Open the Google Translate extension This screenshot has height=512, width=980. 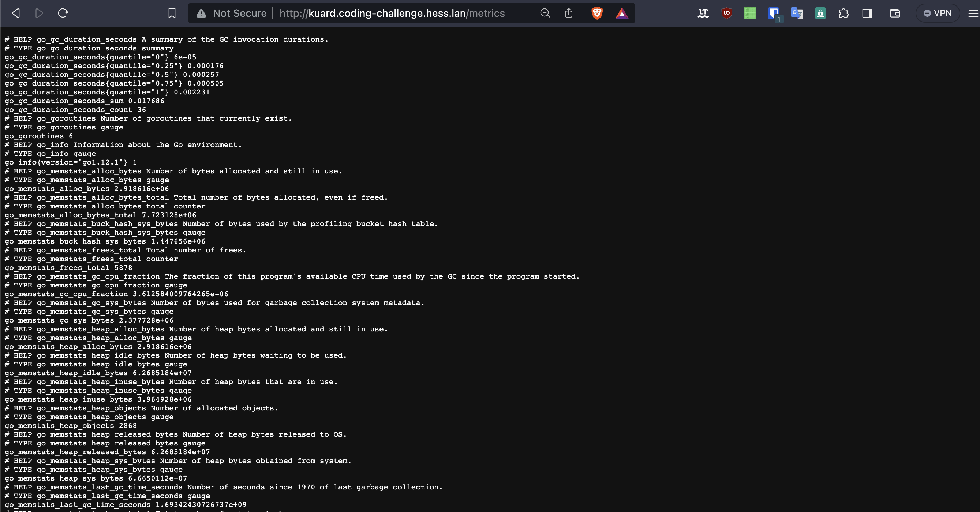pos(797,13)
